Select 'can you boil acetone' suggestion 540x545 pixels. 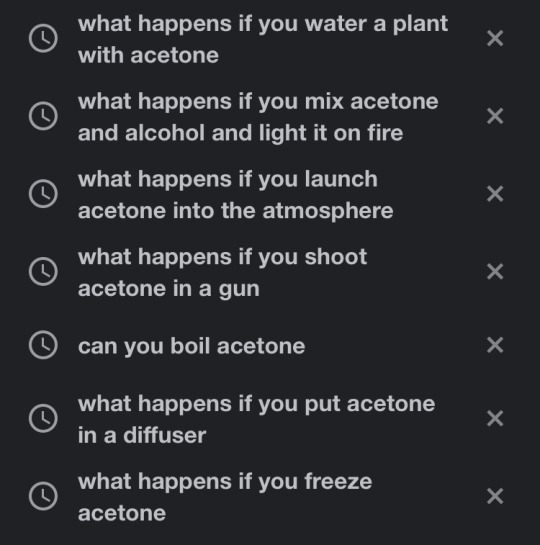point(191,346)
